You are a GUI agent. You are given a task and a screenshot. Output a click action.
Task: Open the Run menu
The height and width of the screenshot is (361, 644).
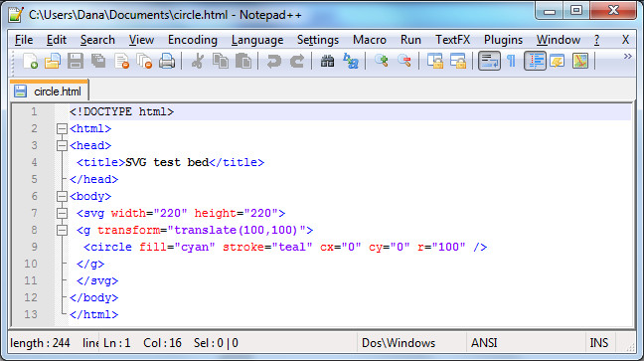(410, 40)
